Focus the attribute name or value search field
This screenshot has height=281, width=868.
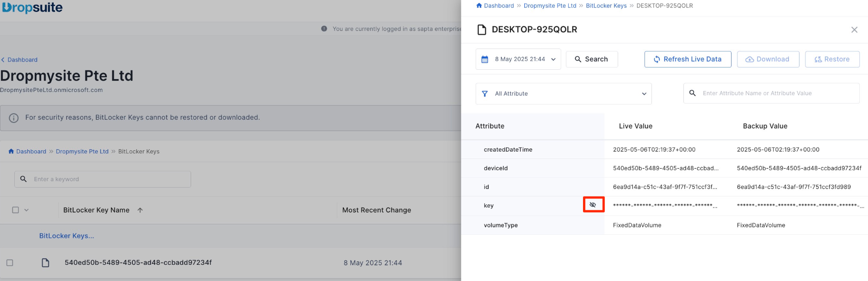coord(771,93)
